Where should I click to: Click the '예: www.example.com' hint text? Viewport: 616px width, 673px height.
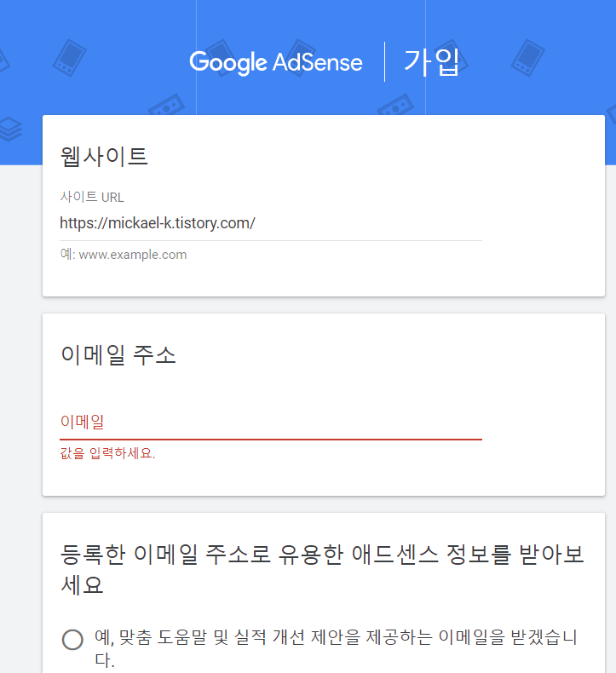(124, 255)
